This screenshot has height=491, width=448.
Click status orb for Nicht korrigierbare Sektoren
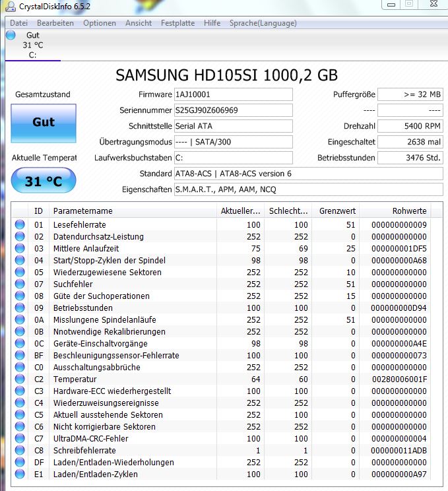20,426
